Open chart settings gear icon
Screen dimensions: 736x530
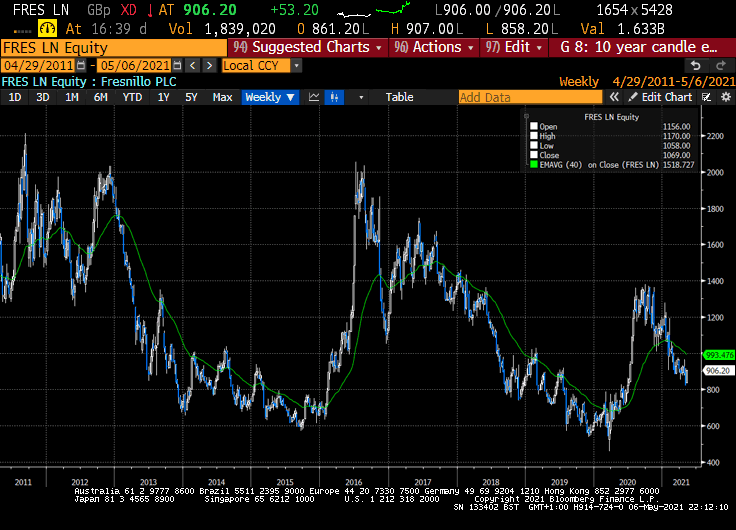click(x=726, y=97)
